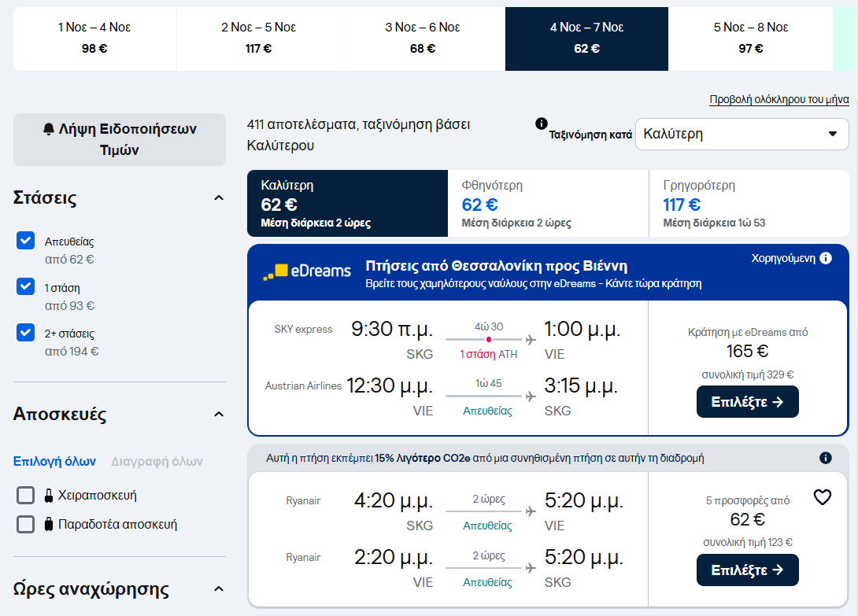Select the Γρηγορότερη 117 € tab
This screenshot has height=616, width=858.
pos(749,204)
